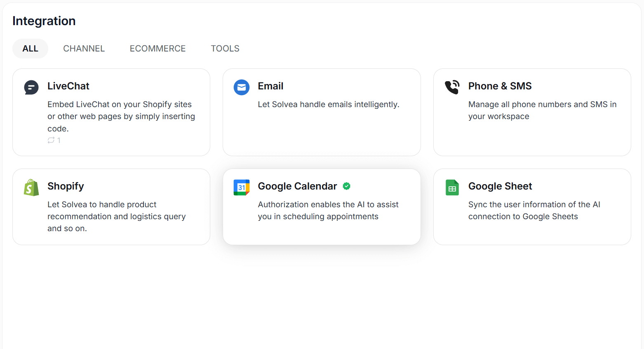
Task: Open the Google Sheet title
Action: pyautogui.click(x=500, y=186)
